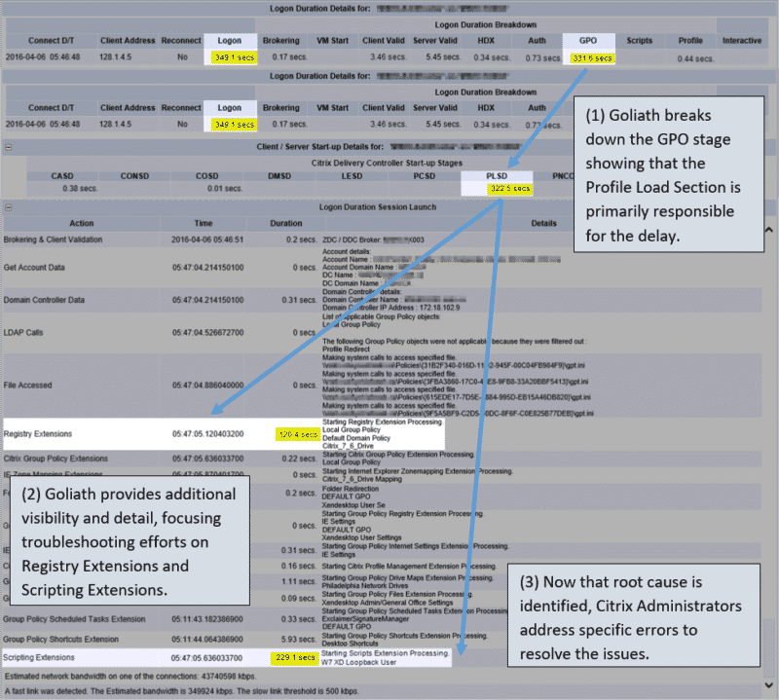Collapse the Logon Duration Session Launch section
The image size is (779, 700).
click(x=9, y=207)
